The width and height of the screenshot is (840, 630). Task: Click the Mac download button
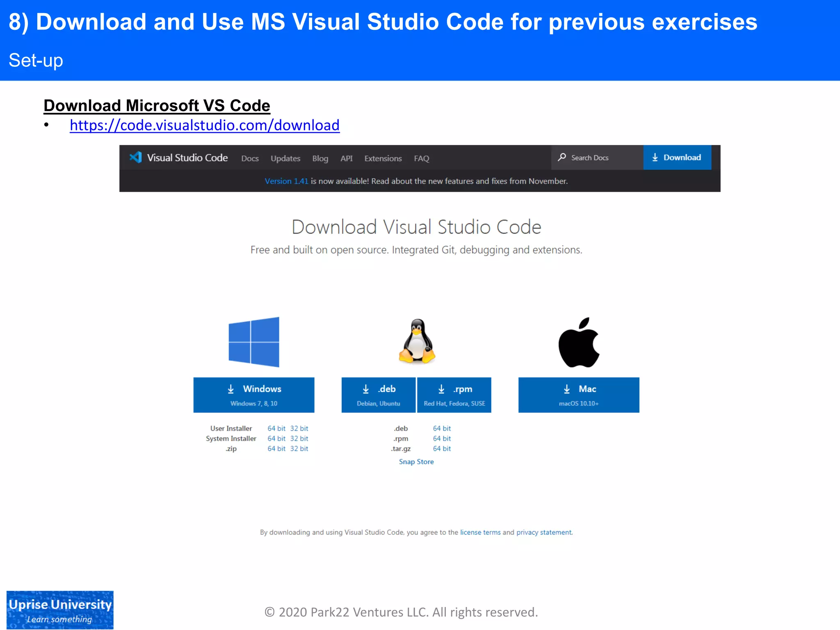(579, 395)
